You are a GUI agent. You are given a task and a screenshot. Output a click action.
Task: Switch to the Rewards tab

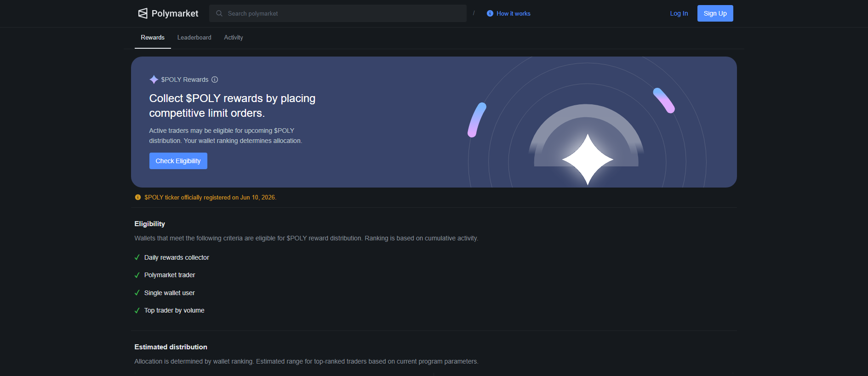click(153, 38)
